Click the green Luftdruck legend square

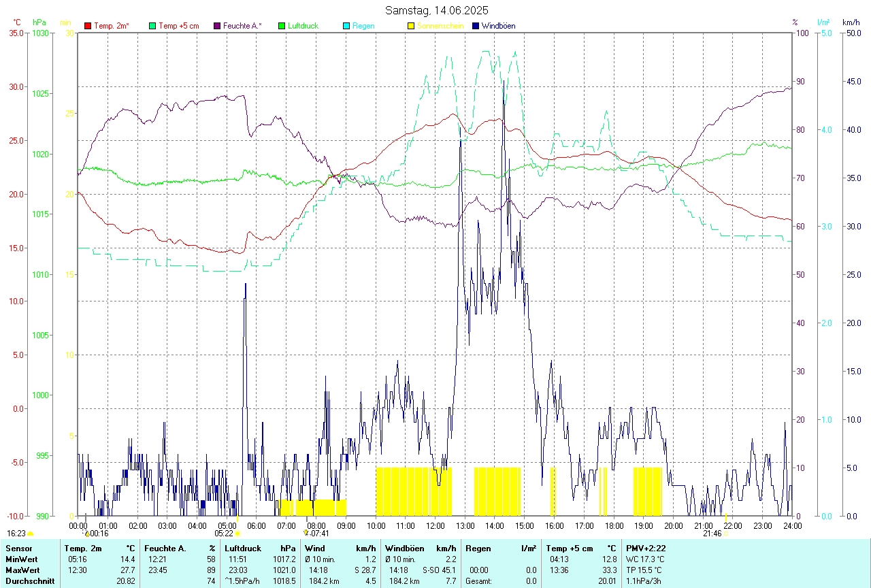tap(282, 26)
